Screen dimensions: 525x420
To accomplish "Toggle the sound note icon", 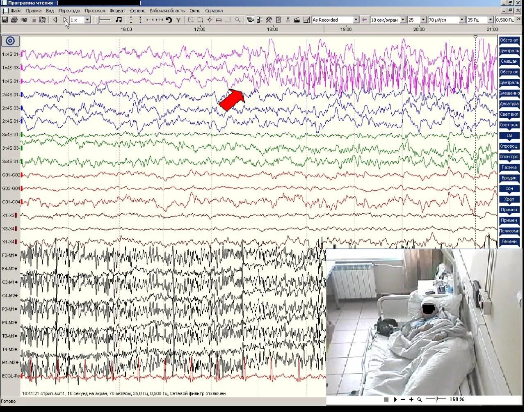I will [x=119, y=20].
